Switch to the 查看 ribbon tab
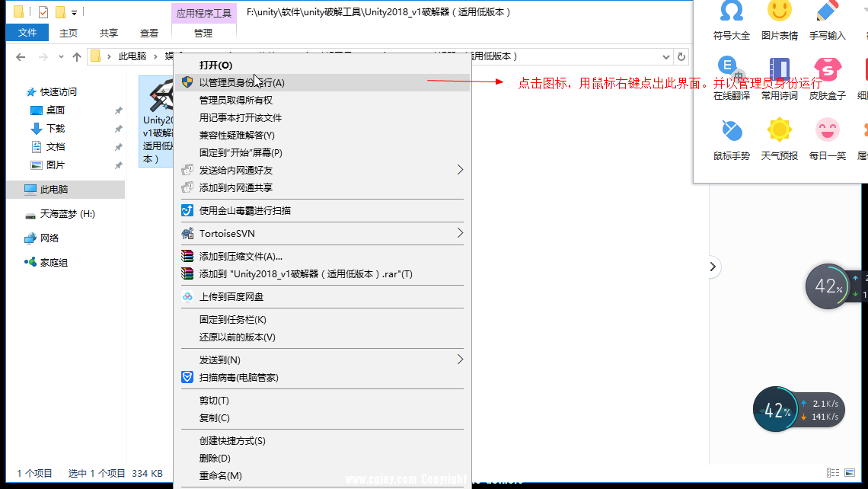 [x=149, y=34]
